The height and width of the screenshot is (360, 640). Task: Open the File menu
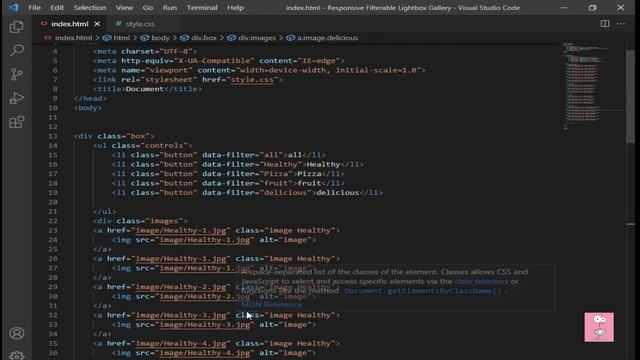click(34, 8)
